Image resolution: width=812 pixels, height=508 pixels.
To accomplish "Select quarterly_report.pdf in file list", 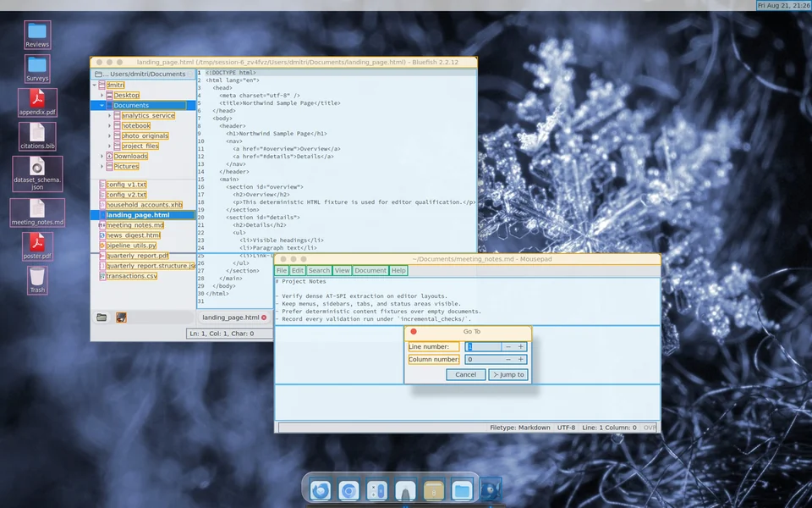I will 137,256.
